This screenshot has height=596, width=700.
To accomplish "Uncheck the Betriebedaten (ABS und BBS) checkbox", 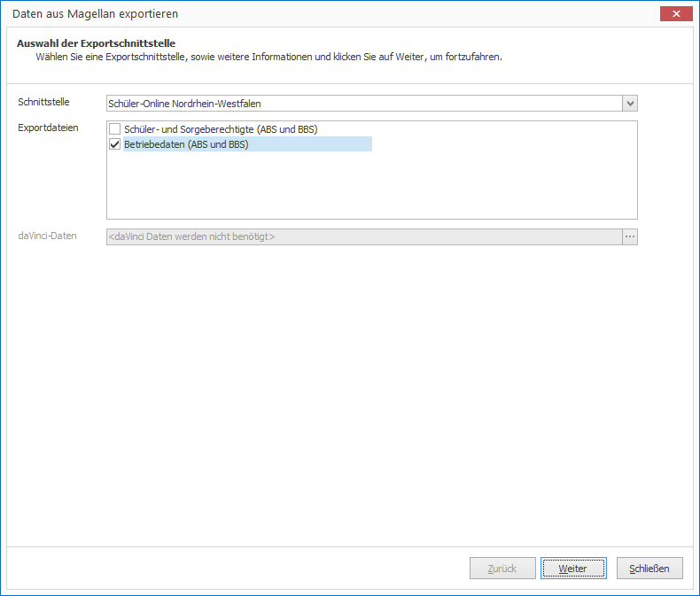I will pos(114,144).
